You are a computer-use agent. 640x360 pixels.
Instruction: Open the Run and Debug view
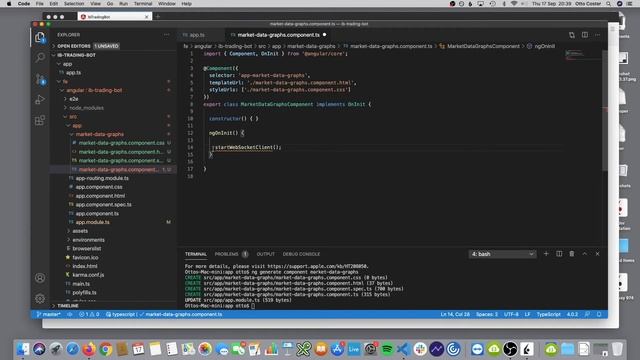40,100
